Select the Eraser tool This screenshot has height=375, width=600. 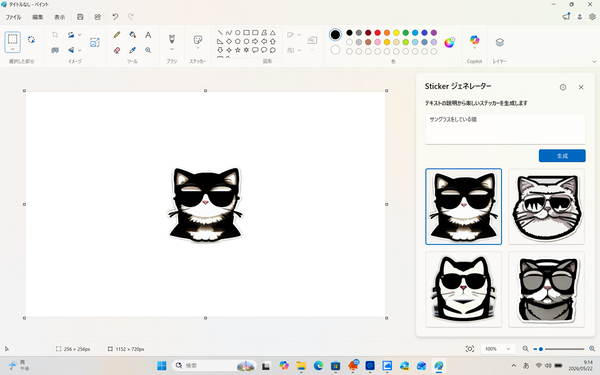117,50
